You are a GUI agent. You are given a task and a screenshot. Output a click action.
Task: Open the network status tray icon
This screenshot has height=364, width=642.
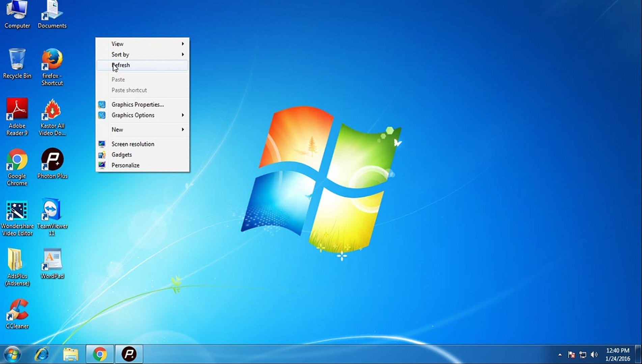[x=583, y=355]
